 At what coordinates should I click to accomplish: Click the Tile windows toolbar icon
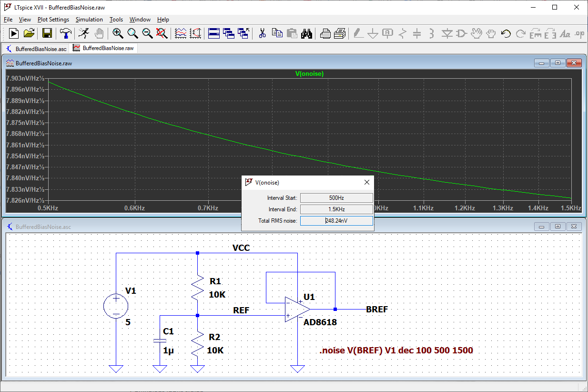(x=214, y=33)
